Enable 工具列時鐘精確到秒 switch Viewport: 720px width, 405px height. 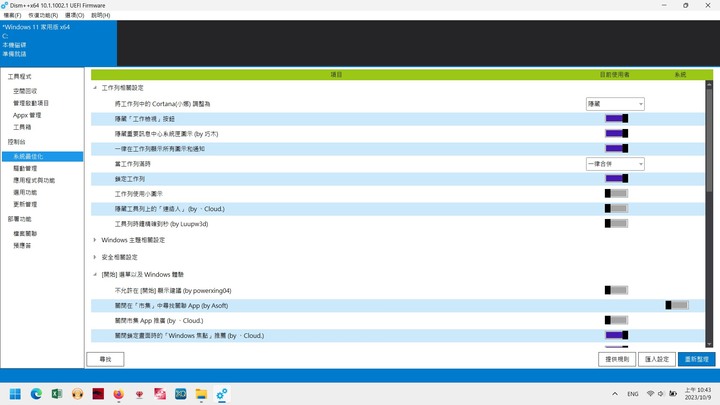point(616,224)
